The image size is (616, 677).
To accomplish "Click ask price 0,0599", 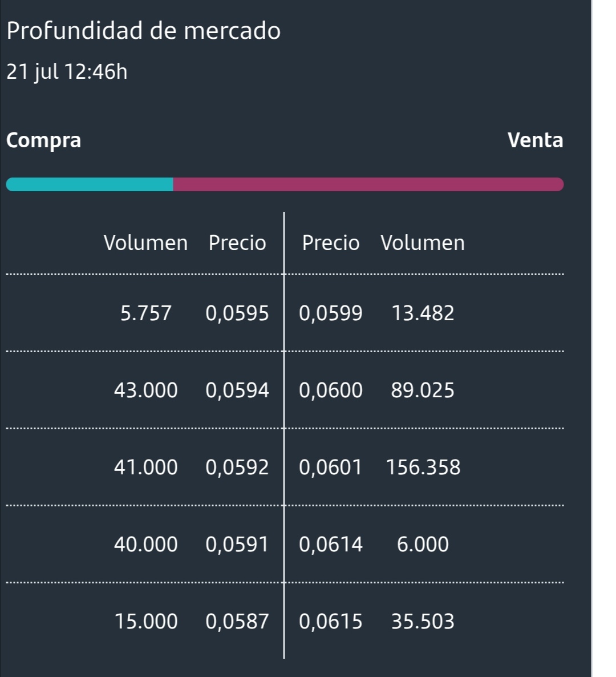I will [331, 313].
